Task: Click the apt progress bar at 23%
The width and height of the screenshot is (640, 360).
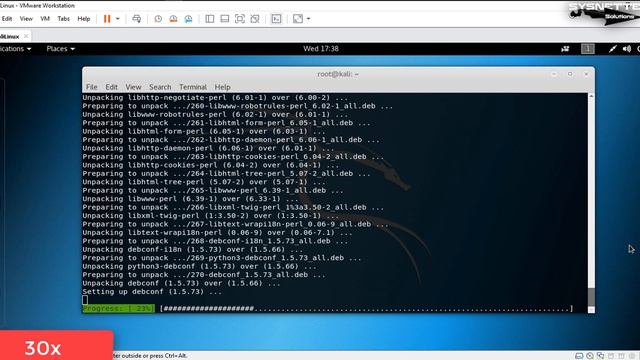Action: click(x=327, y=309)
